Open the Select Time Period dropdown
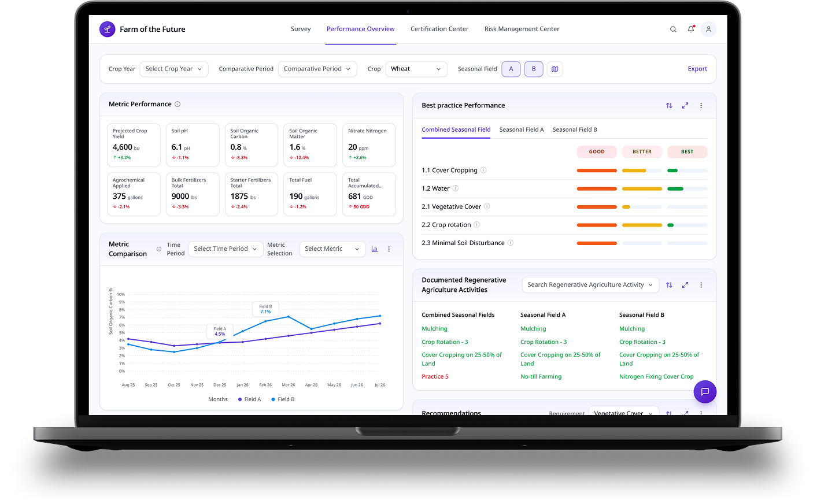This screenshot has width=817, height=504. (225, 249)
